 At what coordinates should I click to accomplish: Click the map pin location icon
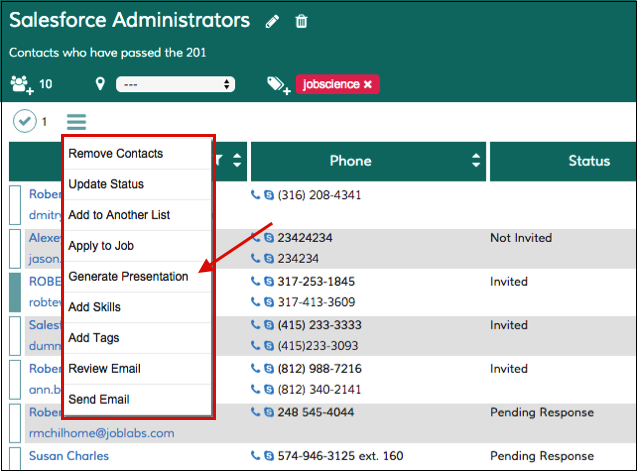(x=100, y=84)
